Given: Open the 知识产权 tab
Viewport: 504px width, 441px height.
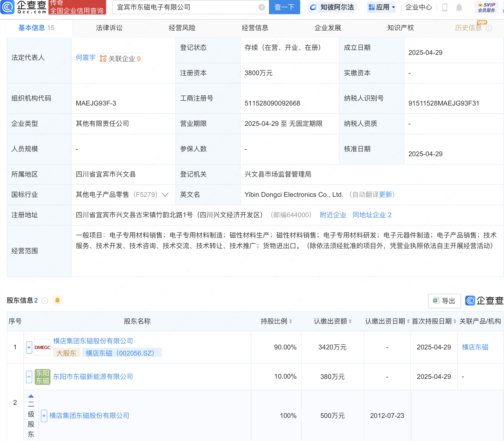Looking at the screenshot, I should 400,28.
